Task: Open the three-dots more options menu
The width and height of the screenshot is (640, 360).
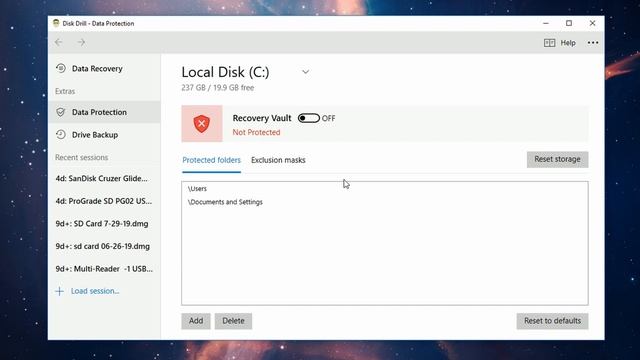Action: coord(593,42)
